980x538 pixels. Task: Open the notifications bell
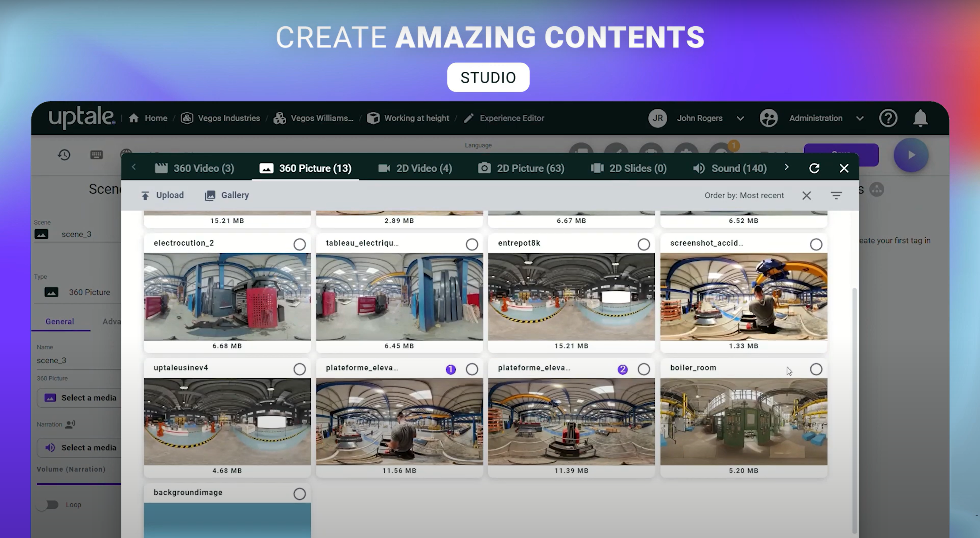coord(920,118)
